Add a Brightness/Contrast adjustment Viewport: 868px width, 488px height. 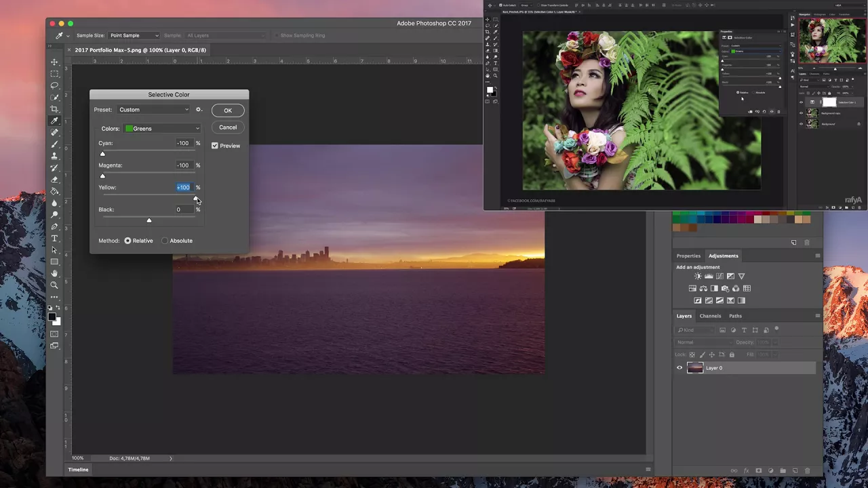[x=698, y=277]
